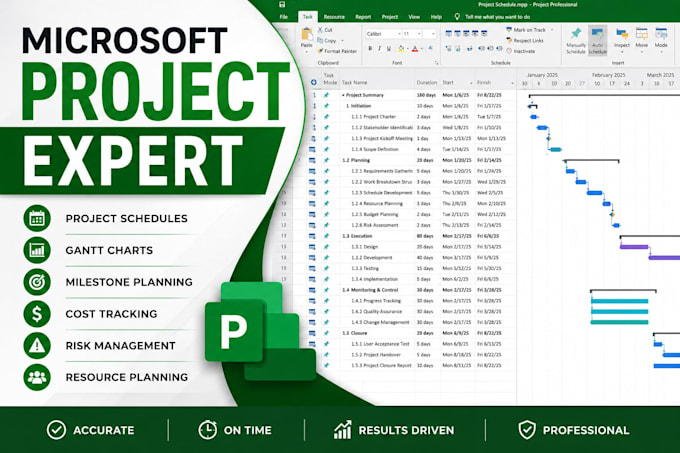The height and width of the screenshot is (453, 680).
Task: Toggle Inactivate for the selected task
Action: pyautogui.click(x=520, y=51)
